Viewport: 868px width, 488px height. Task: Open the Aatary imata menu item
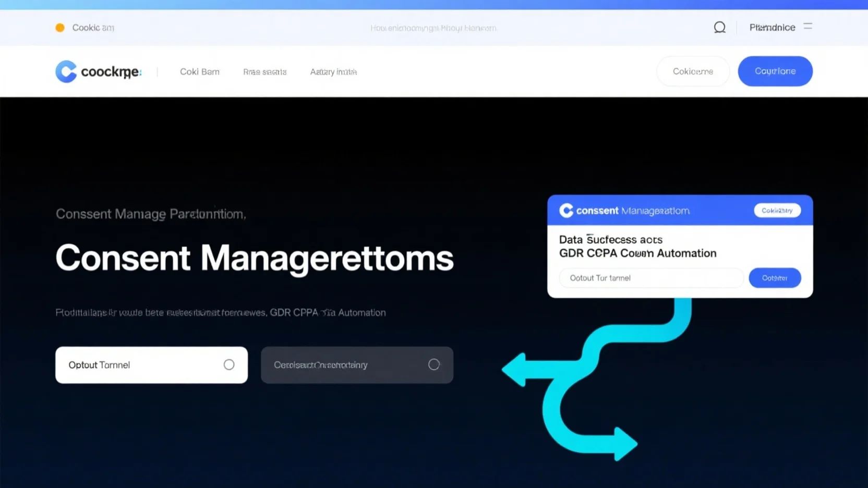[x=333, y=72]
